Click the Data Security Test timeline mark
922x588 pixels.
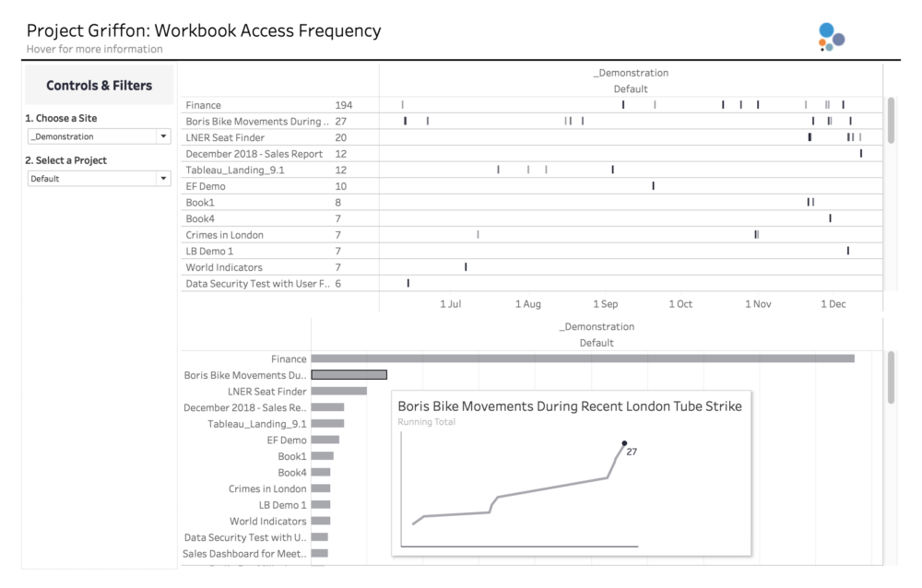coord(408,284)
